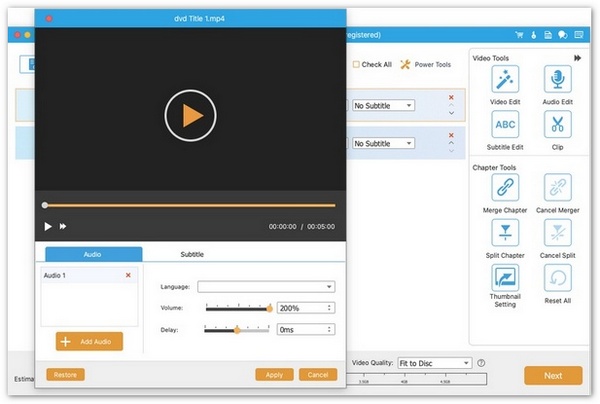600x404 pixels.
Task: Click the Delay 0ms stepper arrows
Action: click(329, 329)
